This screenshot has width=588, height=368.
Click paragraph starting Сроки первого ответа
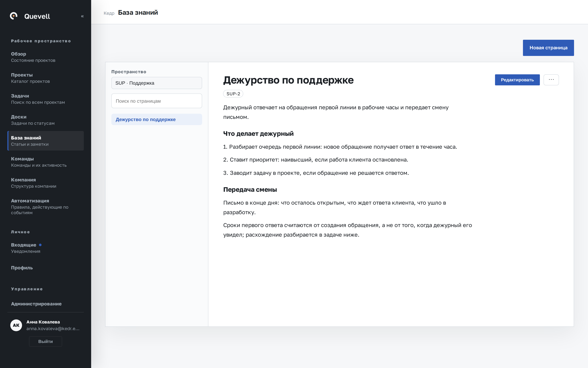point(347,230)
